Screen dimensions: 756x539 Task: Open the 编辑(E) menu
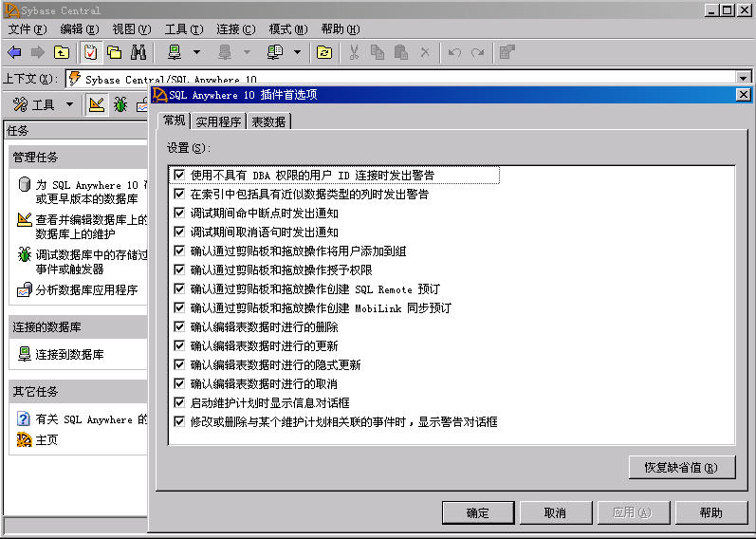[80, 29]
